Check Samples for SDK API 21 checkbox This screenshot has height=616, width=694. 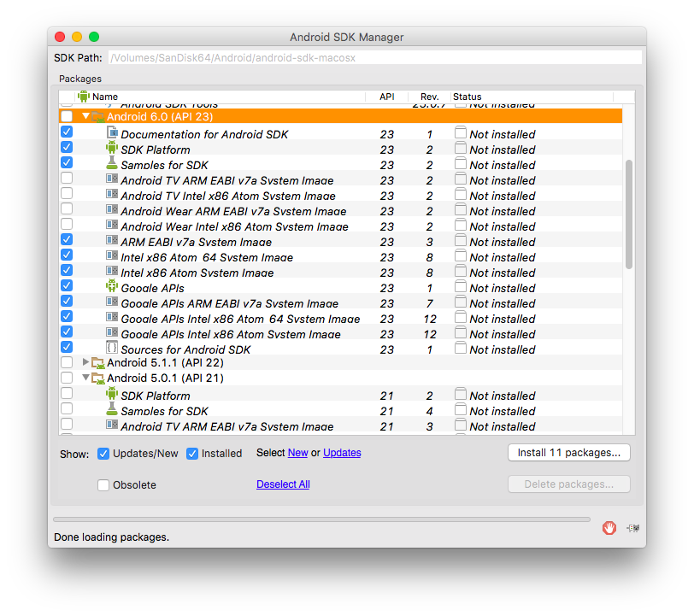tap(67, 408)
